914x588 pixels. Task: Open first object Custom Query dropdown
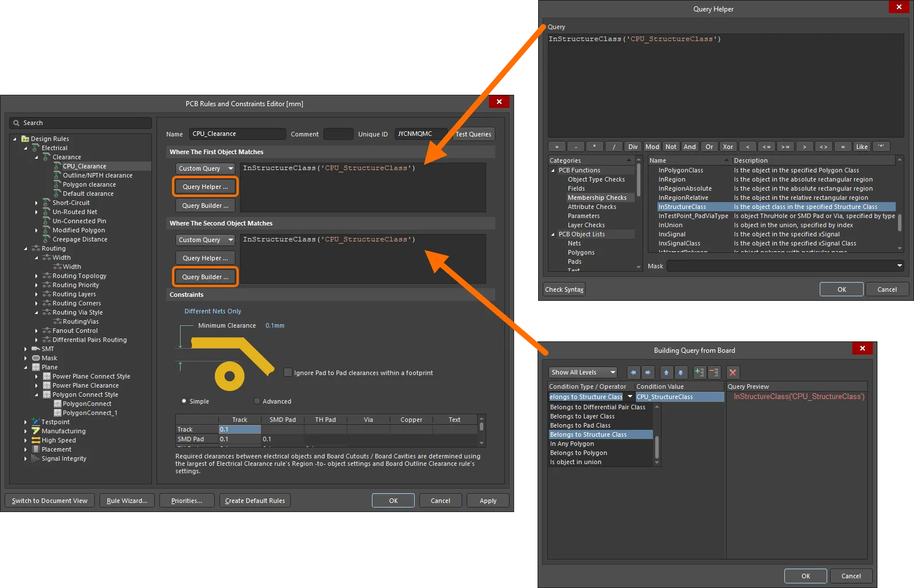coord(205,168)
